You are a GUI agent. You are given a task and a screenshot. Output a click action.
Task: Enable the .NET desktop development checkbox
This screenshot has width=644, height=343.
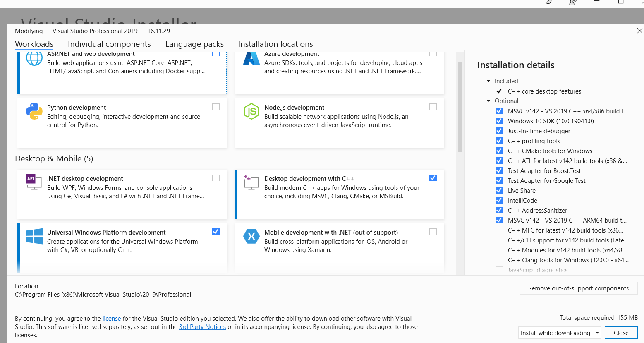pos(216,178)
